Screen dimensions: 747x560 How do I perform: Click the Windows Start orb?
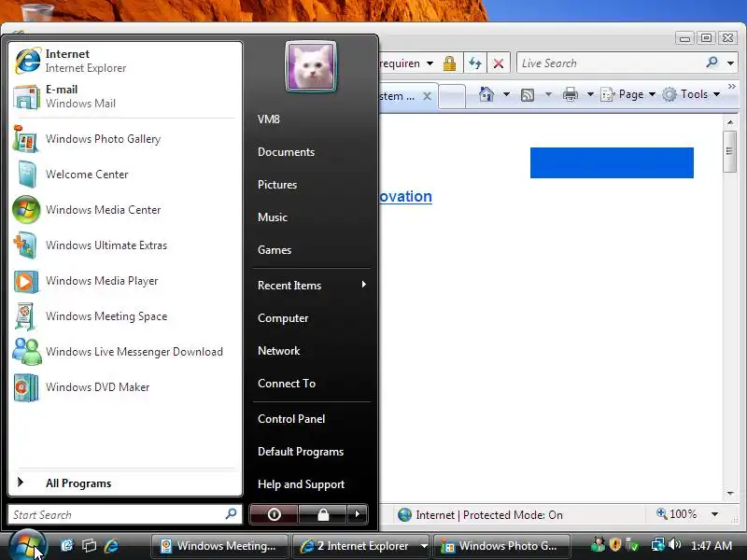(x=27, y=546)
